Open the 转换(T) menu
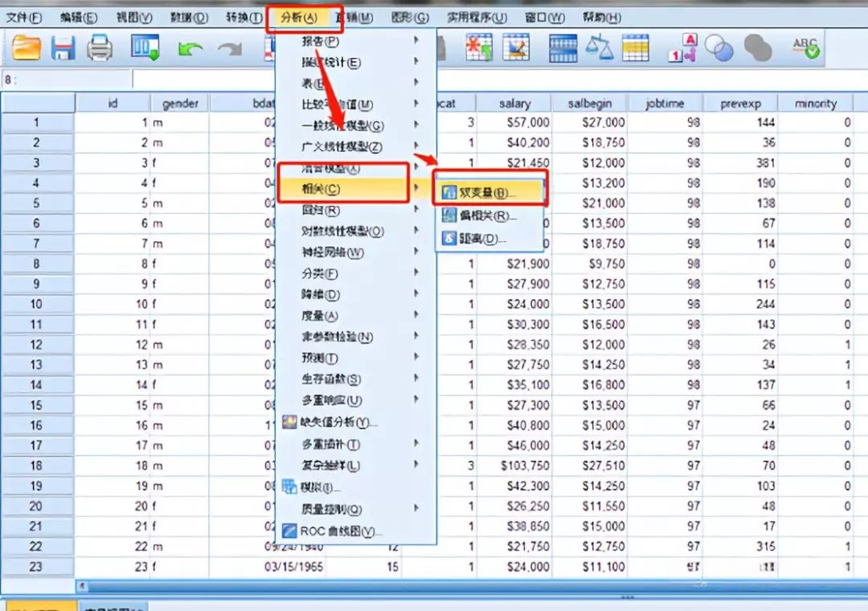Screen dimensions: 868x611 pyautogui.click(x=244, y=18)
